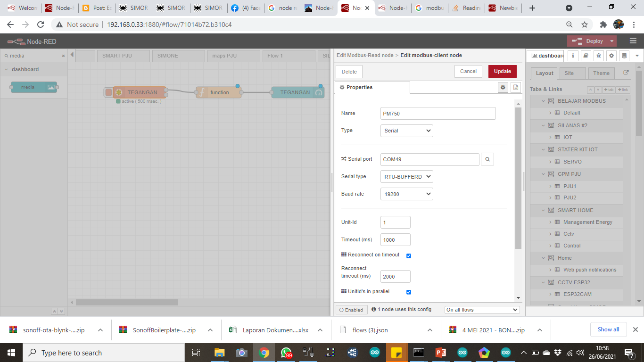
Task: Select the media node in palette
Action: click(x=33, y=87)
